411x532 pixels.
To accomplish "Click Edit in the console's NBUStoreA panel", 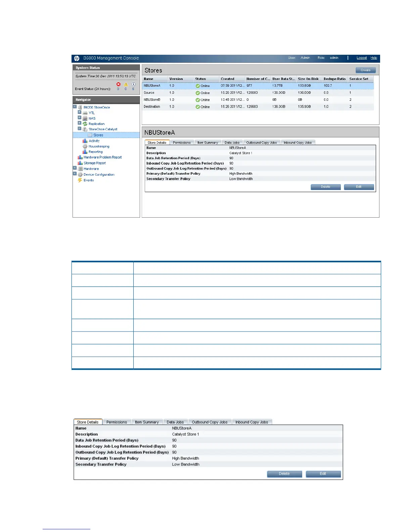I will coord(359,187).
